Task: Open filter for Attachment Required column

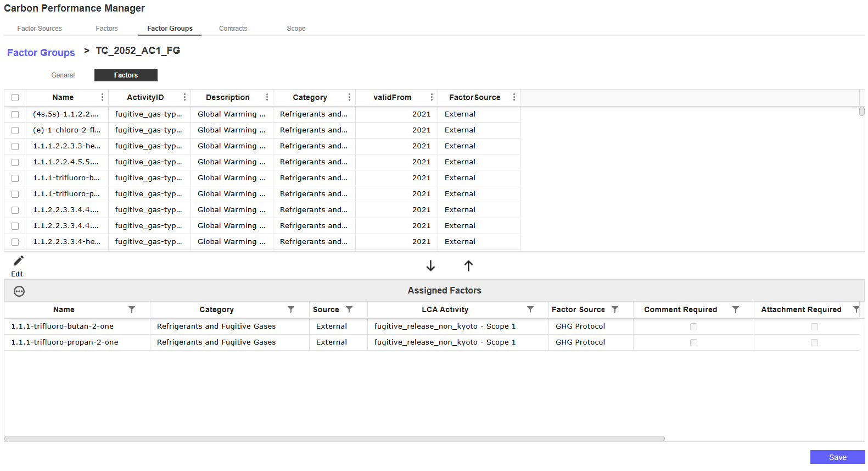Action: 856,309
